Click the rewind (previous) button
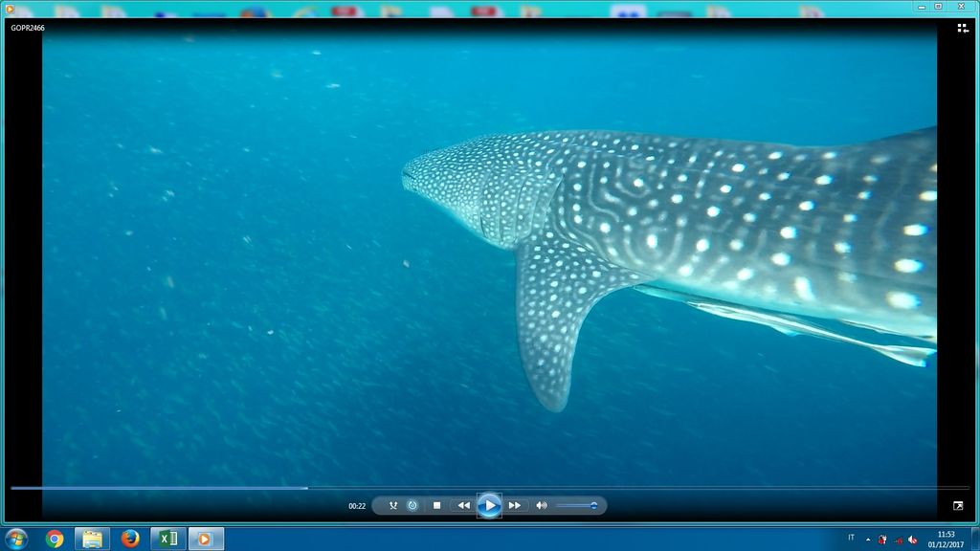The width and height of the screenshot is (980, 551). pos(463,505)
